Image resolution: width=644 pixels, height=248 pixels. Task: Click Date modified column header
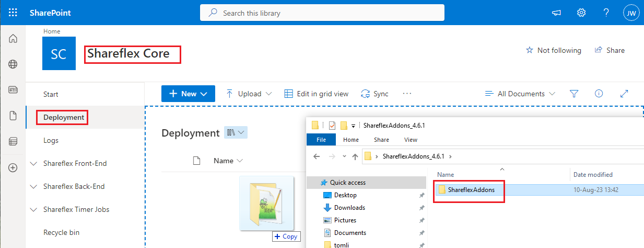click(593, 175)
